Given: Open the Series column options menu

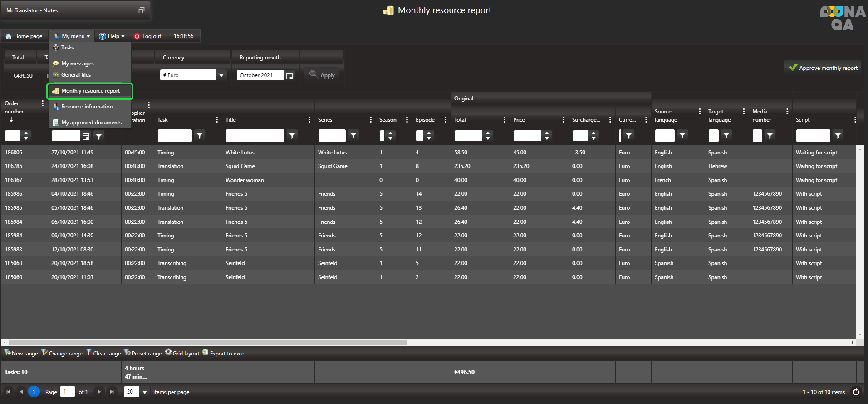Looking at the screenshot, I should point(370,120).
